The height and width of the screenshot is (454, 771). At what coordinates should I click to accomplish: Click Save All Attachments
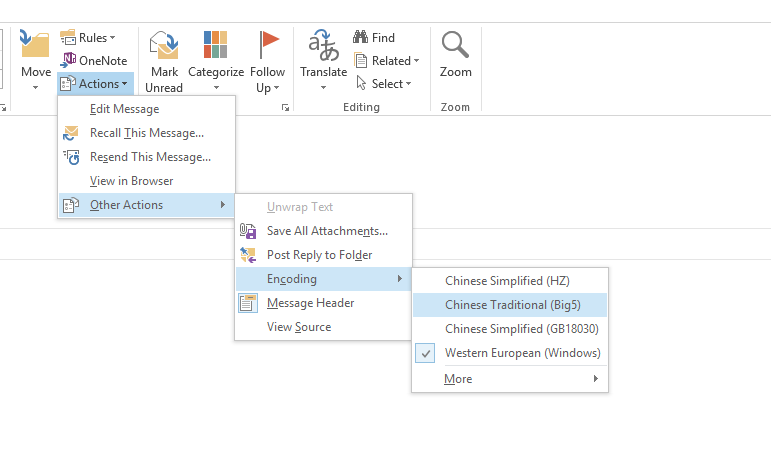[323, 231]
